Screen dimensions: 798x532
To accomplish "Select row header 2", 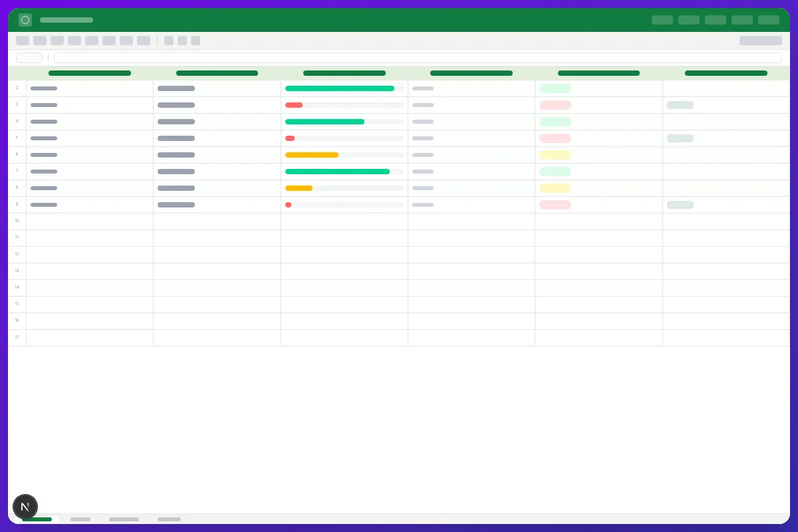I will [17, 88].
